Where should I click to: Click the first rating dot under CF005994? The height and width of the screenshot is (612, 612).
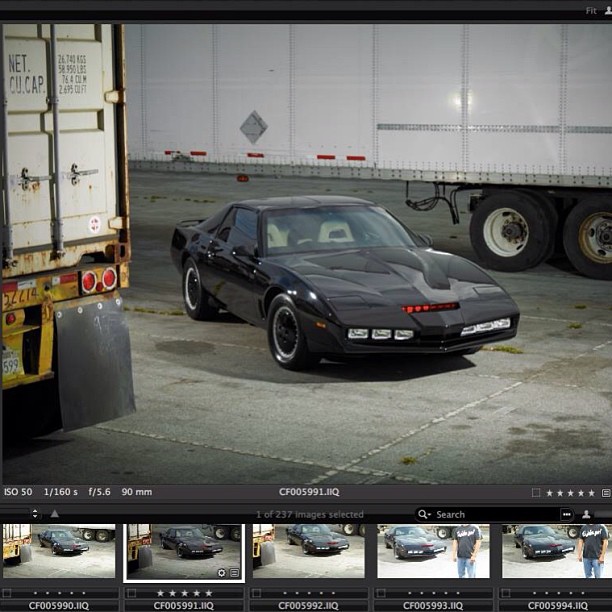pyautogui.click(x=534, y=593)
